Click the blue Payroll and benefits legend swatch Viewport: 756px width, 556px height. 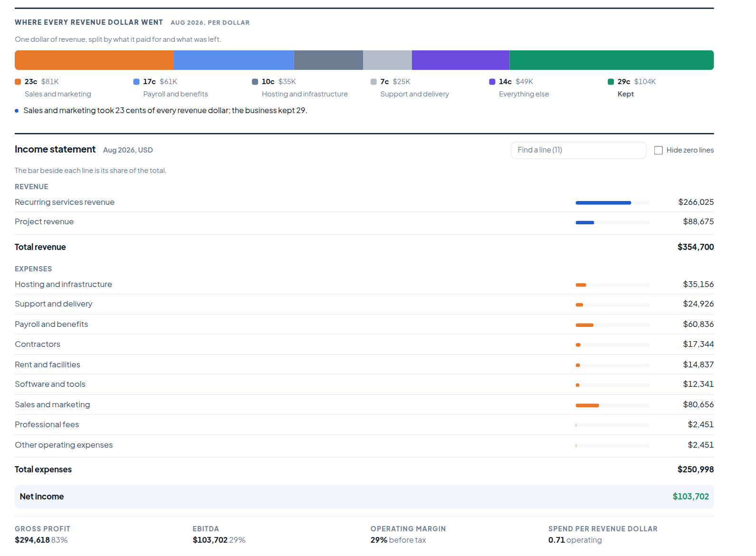tap(136, 82)
